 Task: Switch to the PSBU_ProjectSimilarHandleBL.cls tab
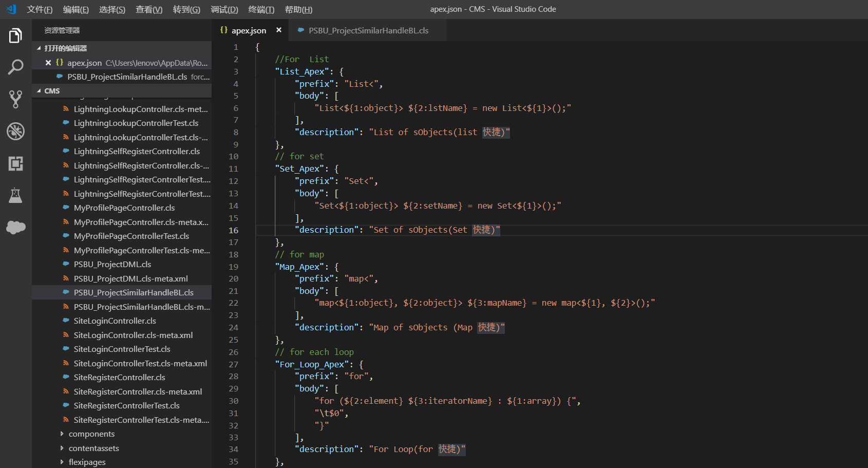tap(367, 30)
